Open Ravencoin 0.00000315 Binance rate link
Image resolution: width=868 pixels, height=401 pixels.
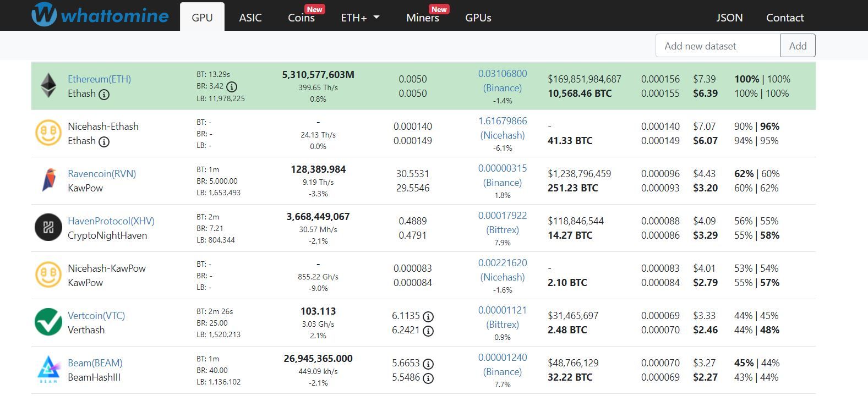coord(503,175)
